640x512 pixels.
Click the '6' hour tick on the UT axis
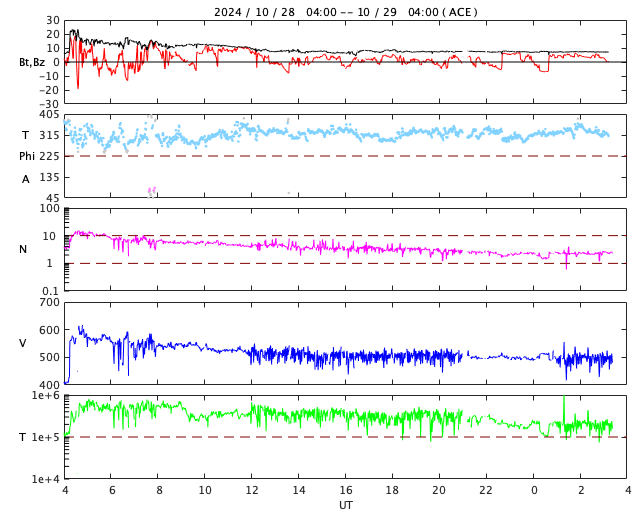[112, 490]
